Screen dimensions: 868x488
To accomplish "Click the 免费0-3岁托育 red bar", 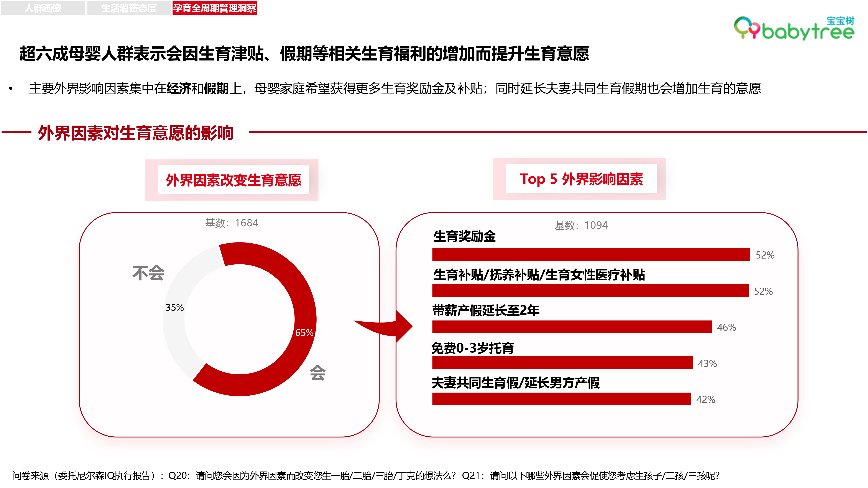I will point(562,363).
